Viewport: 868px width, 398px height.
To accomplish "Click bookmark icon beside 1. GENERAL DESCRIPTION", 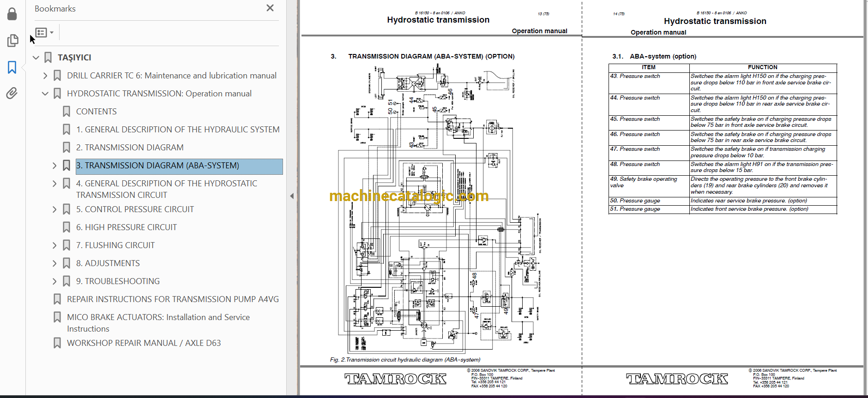I will (x=66, y=130).
